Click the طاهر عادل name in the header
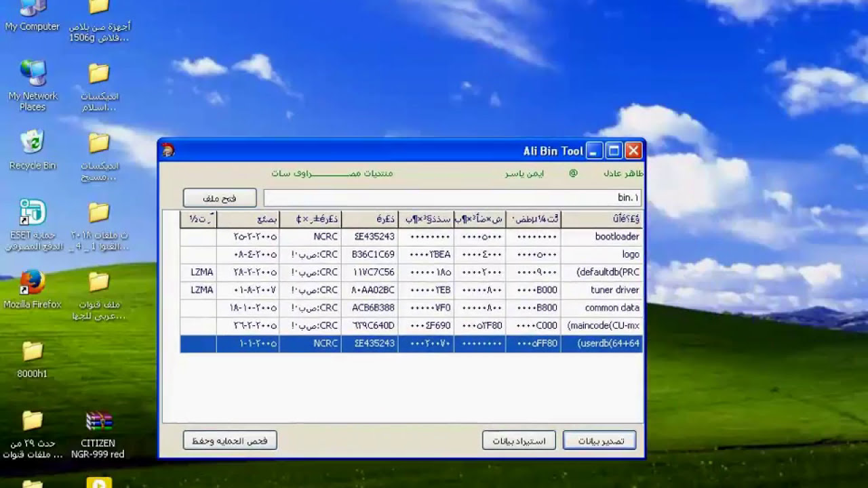This screenshot has height=488, width=868. (x=624, y=174)
